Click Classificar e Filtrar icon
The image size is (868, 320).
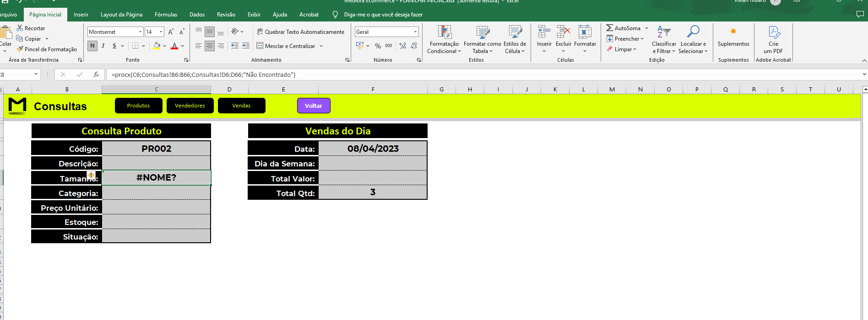pyautogui.click(x=664, y=32)
